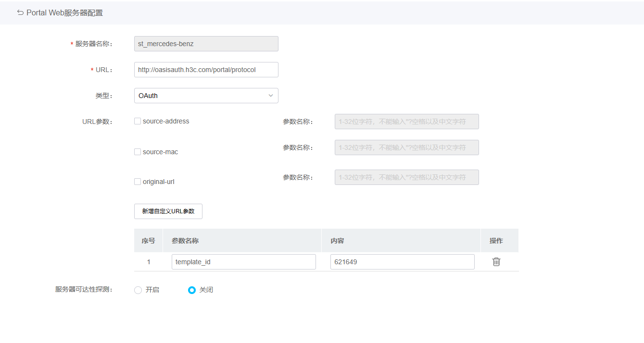This screenshot has height=343, width=644.
Task: Click the original-url 参数名称 input field
Action: [x=406, y=177]
